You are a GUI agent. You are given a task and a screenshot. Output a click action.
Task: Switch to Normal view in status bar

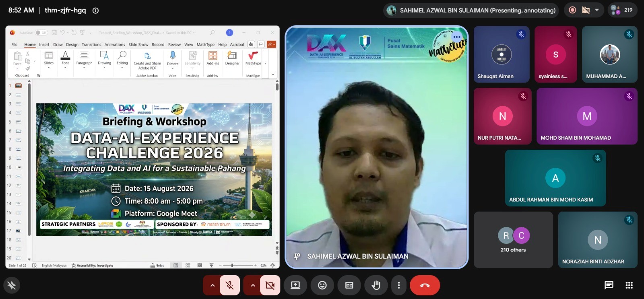coord(176,266)
